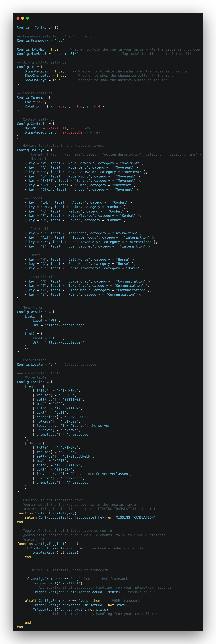Click the 'vorpmetabolism:setHud' event name
Screen dimensions: 216x644
81,605
